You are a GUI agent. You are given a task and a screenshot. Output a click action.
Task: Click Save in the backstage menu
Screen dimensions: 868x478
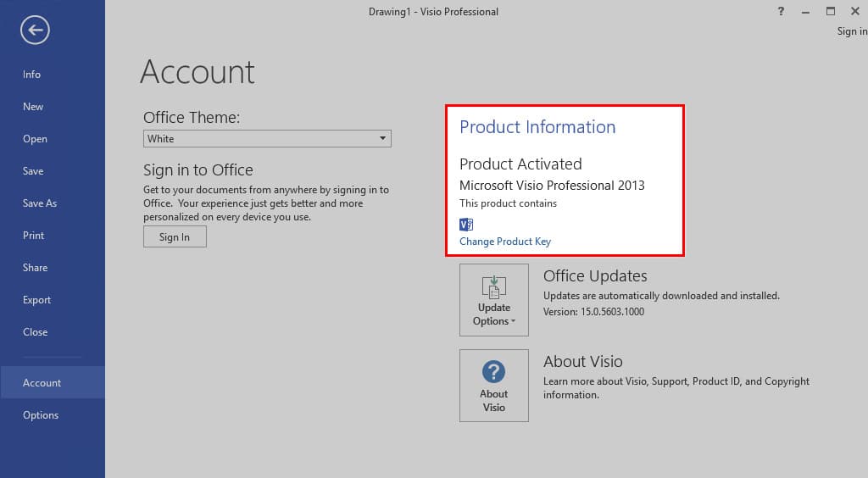pos(33,171)
